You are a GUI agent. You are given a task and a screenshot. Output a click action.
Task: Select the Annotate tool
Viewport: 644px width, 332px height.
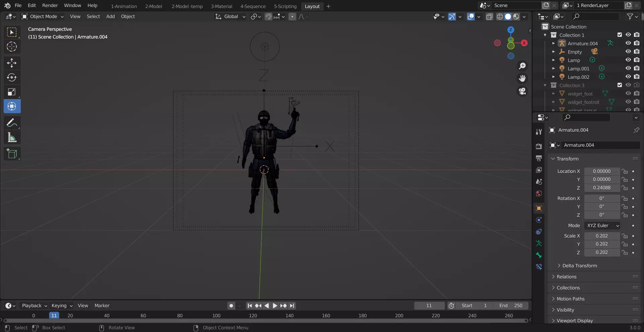(12, 123)
